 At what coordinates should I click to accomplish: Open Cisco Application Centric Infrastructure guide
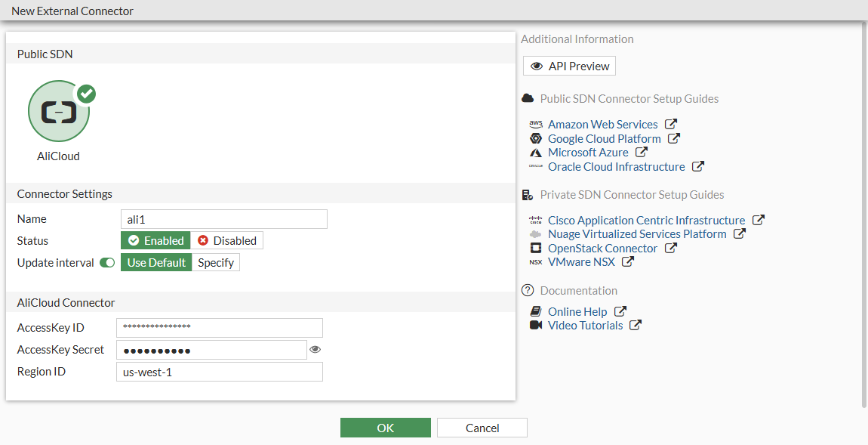tap(646, 221)
